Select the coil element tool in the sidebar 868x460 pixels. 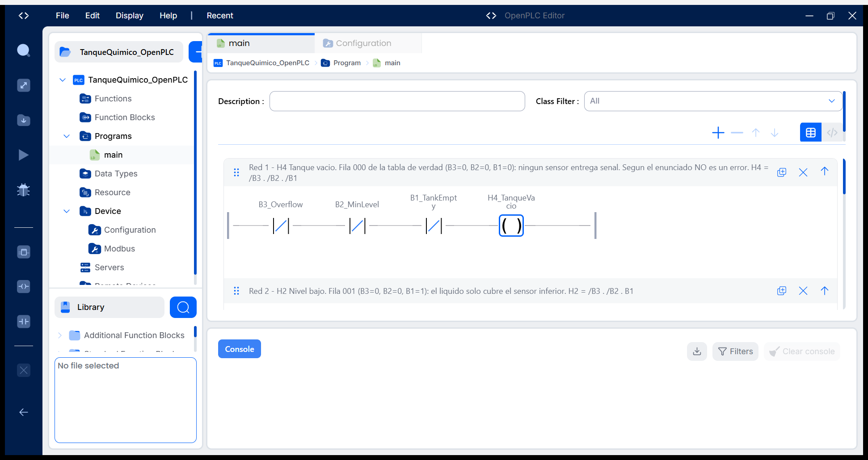click(x=24, y=286)
